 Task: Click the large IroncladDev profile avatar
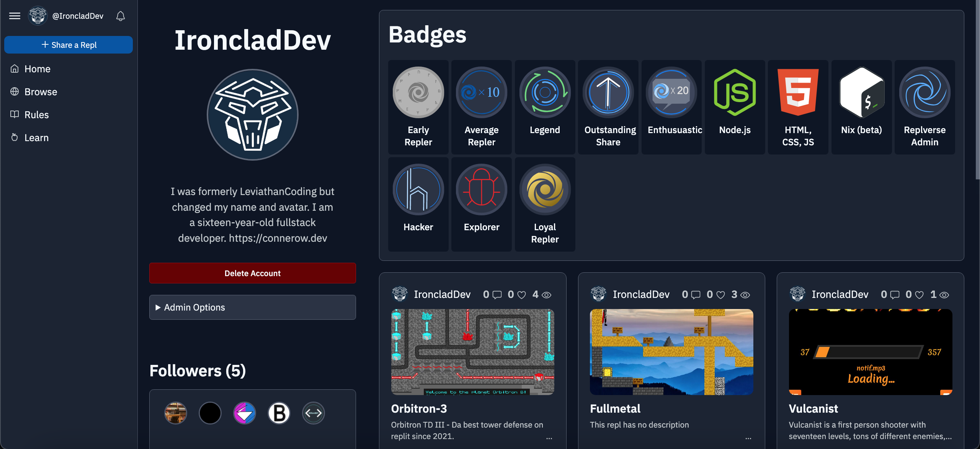point(253,115)
